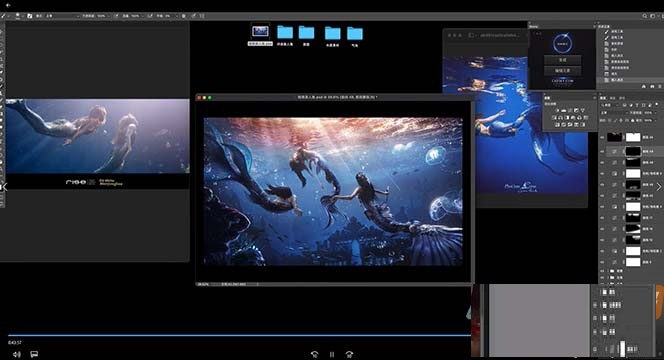The height and width of the screenshot is (360, 664).
Task: Filter layers by type layers icon
Action: 637,105
